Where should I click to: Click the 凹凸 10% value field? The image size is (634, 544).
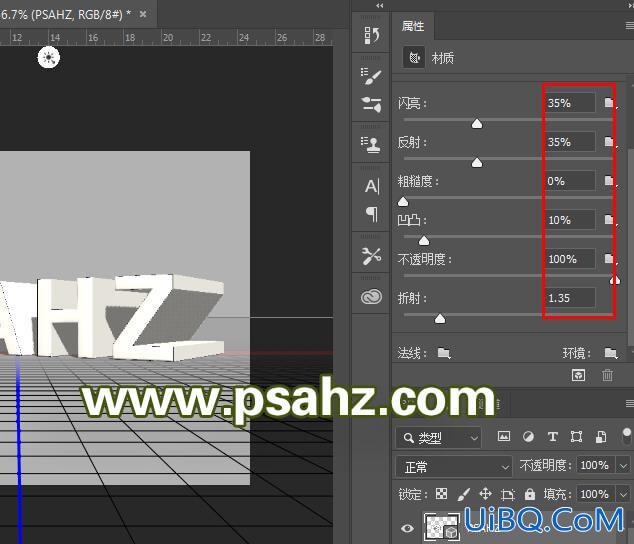point(571,220)
